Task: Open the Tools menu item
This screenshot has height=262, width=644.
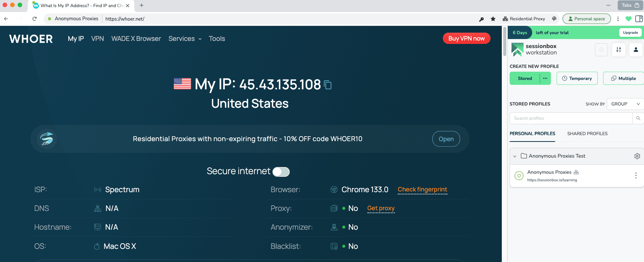Action: [x=217, y=39]
